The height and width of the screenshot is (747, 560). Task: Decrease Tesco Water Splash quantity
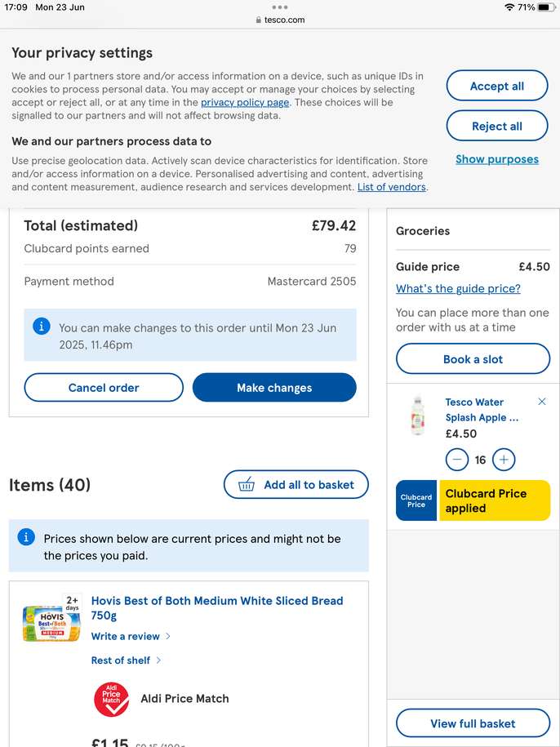[x=457, y=460]
